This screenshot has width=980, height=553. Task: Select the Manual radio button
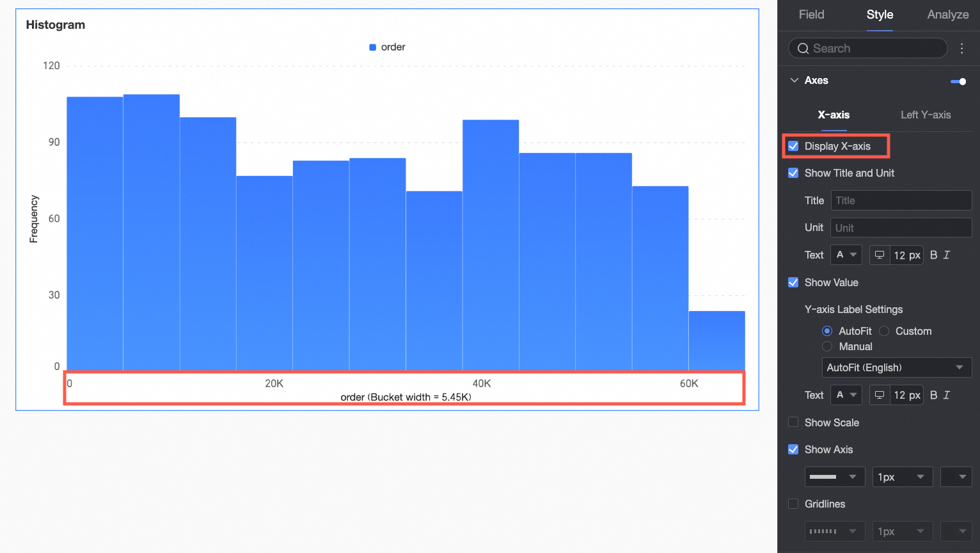tap(827, 346)
